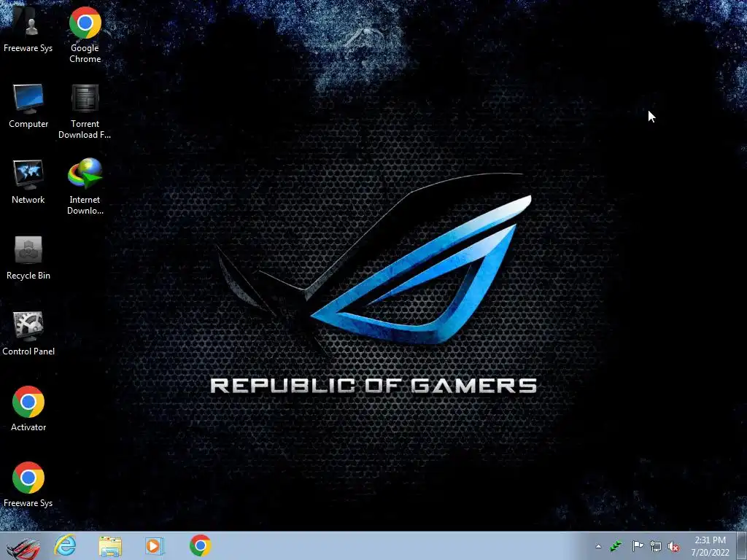Viewport: 747px width, 560px height.
Task: Click the "Torrent Download F..." label
Action: pyautogui.click(x=85, y=129)
